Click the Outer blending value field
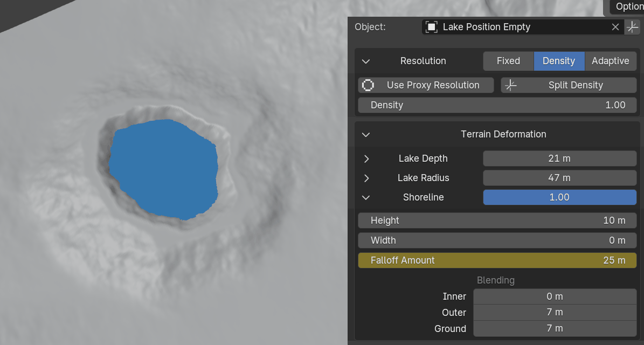Screen dimensions: 644x345 [x=555, y=313]
